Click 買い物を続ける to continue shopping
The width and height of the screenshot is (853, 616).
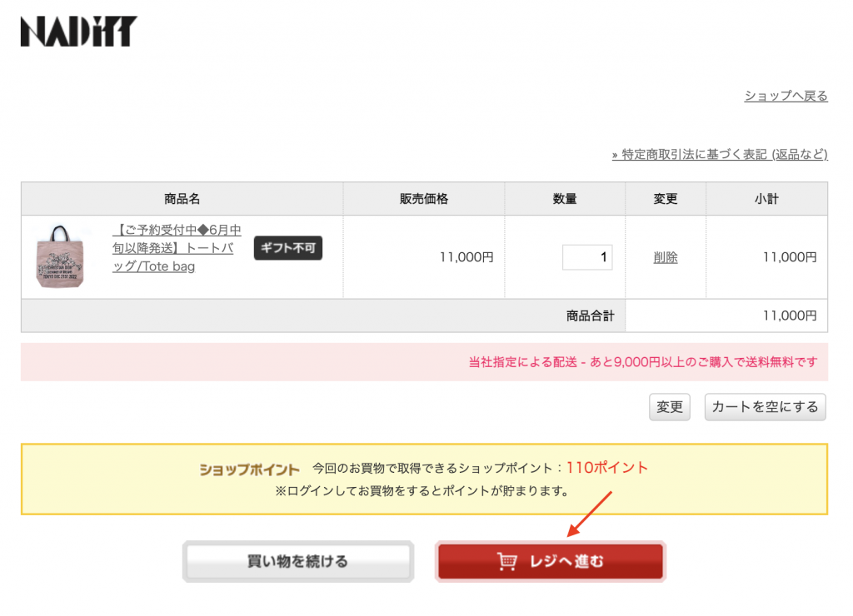297,562
